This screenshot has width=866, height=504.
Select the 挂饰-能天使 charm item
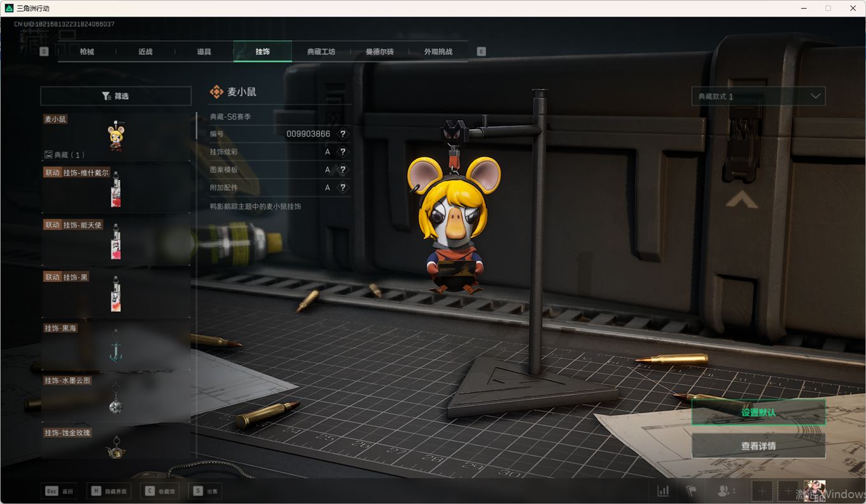tap(116, 242)
